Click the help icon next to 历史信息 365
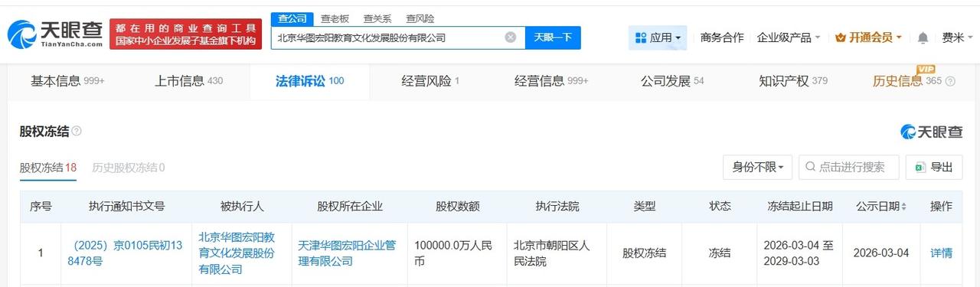This screenshot has width=980, height=287. point(951,81)
